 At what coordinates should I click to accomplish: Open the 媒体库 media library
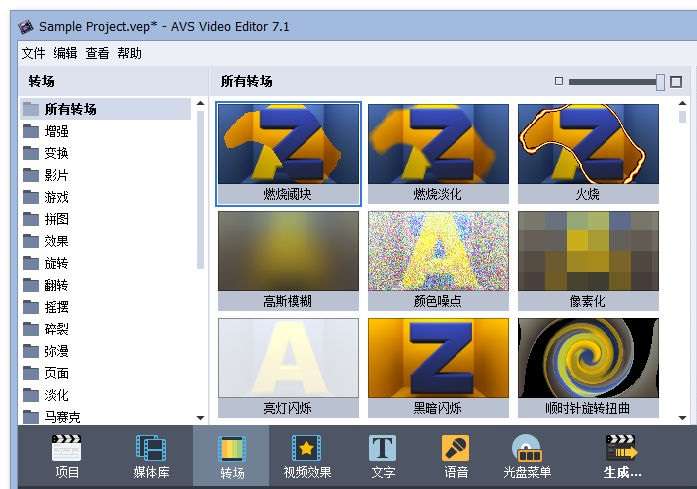pos(151,457)
